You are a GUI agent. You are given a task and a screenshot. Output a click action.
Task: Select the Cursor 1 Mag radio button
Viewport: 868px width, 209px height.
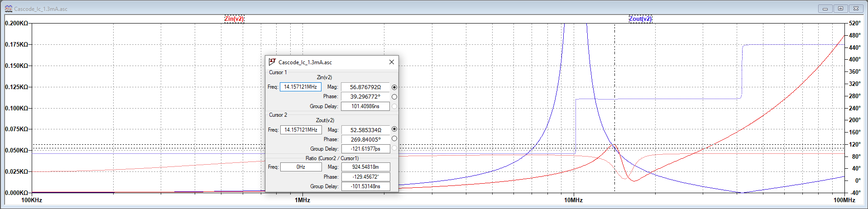(x=394, y=87)
